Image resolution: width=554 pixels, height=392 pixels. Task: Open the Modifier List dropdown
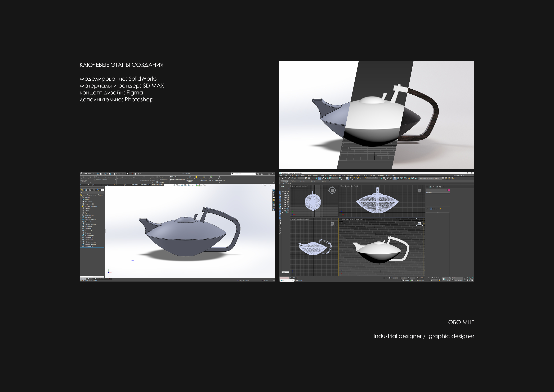438,193
